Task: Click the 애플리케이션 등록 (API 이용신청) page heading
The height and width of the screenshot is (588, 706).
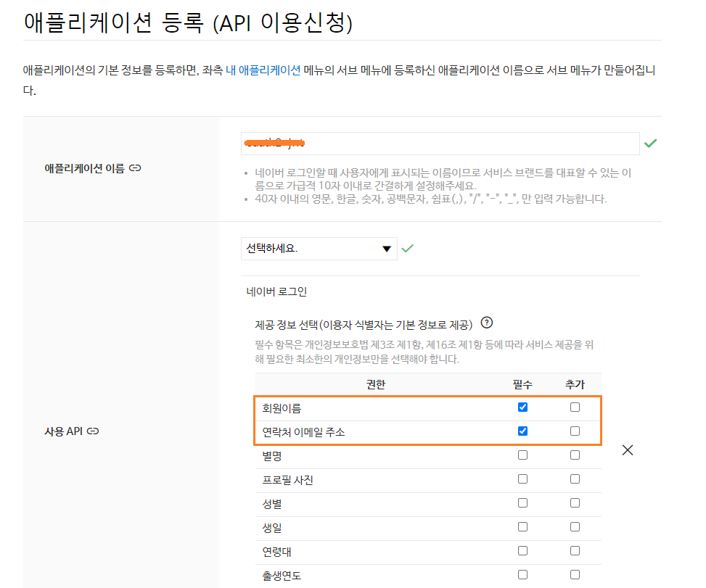Action: click(x=188, y=22)
